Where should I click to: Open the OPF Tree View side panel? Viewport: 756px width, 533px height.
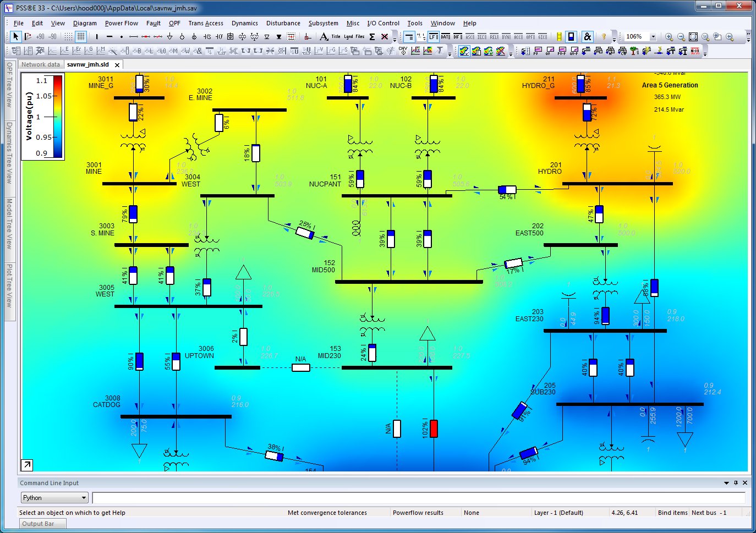(9, 85)
